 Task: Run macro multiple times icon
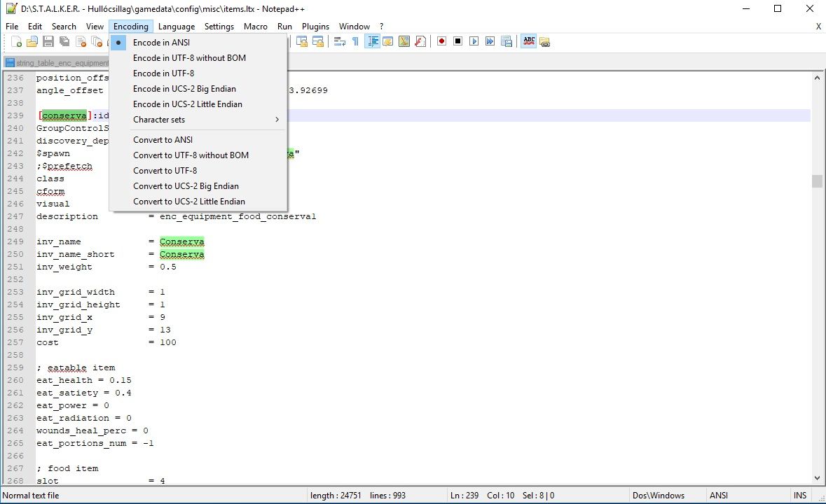coord(490,41)
